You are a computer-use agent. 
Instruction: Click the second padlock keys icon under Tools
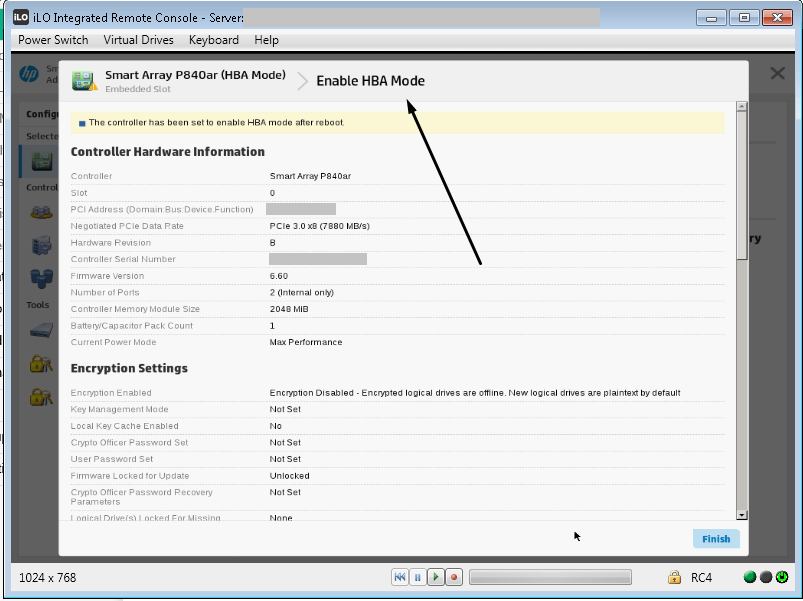[x=41, y=397]
